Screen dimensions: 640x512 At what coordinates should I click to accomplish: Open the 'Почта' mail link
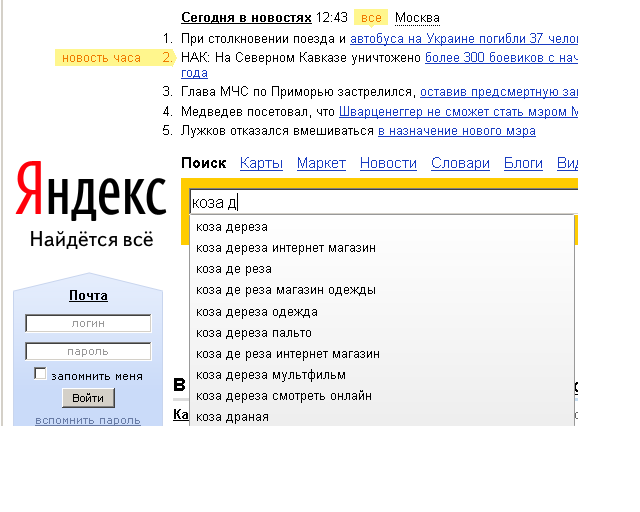click(88, 296)
